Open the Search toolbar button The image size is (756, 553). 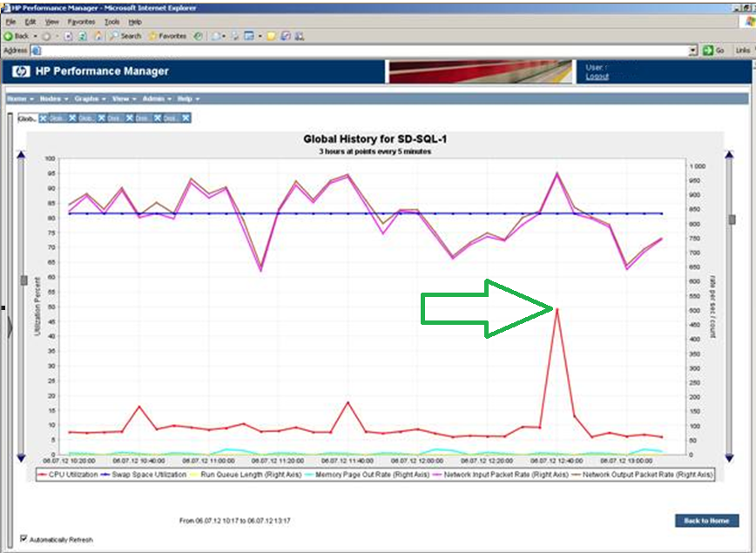pos(125,37)
